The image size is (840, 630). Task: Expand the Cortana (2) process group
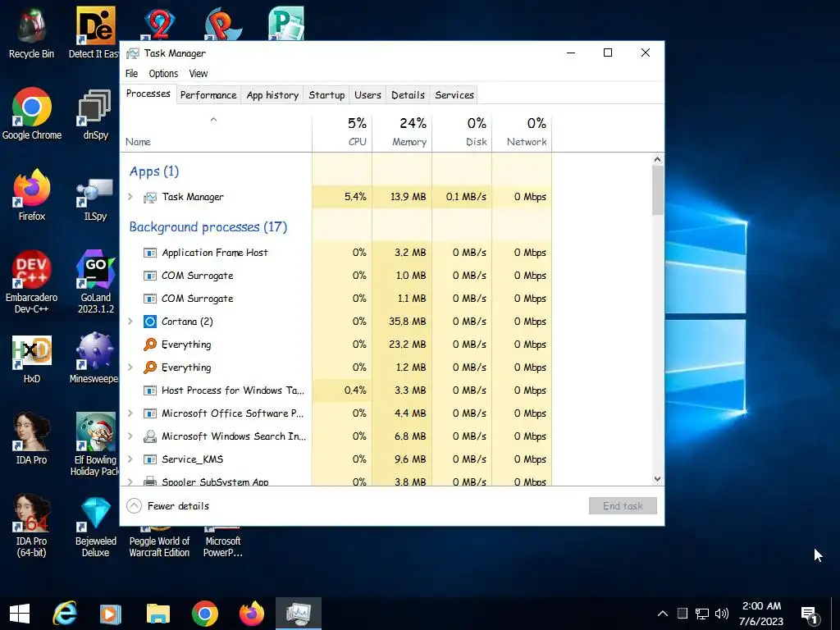click(x=130, y=322)
